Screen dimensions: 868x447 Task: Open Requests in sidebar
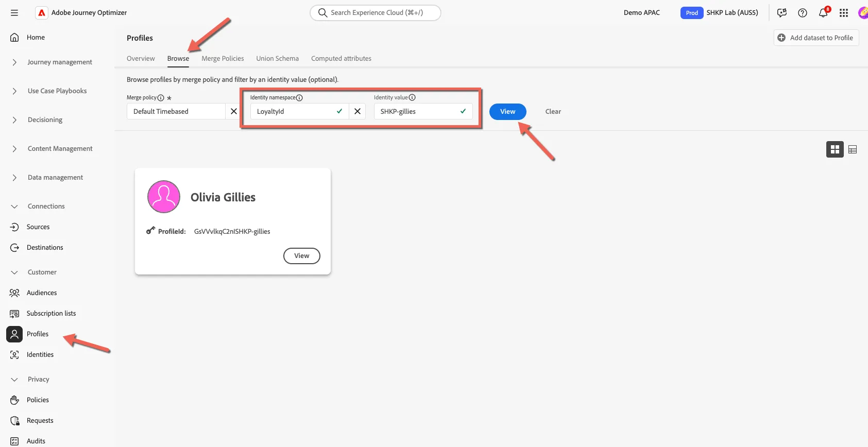(40, 420)
